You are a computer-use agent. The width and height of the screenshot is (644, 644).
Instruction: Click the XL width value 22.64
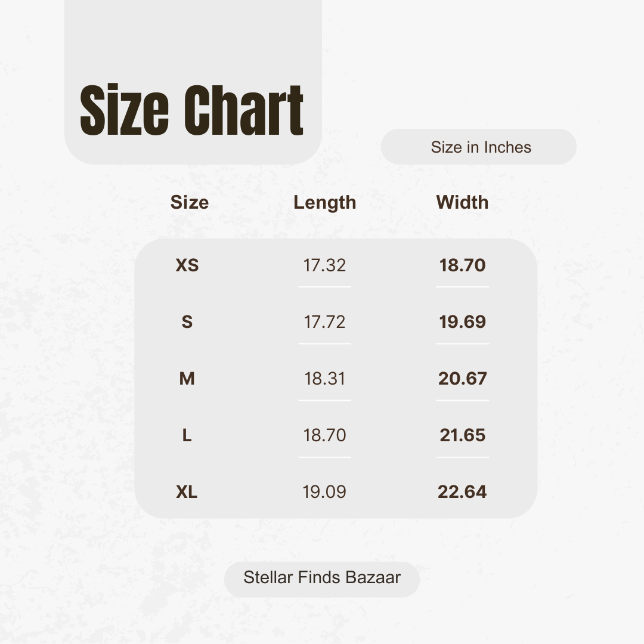[x=463, y=492]
